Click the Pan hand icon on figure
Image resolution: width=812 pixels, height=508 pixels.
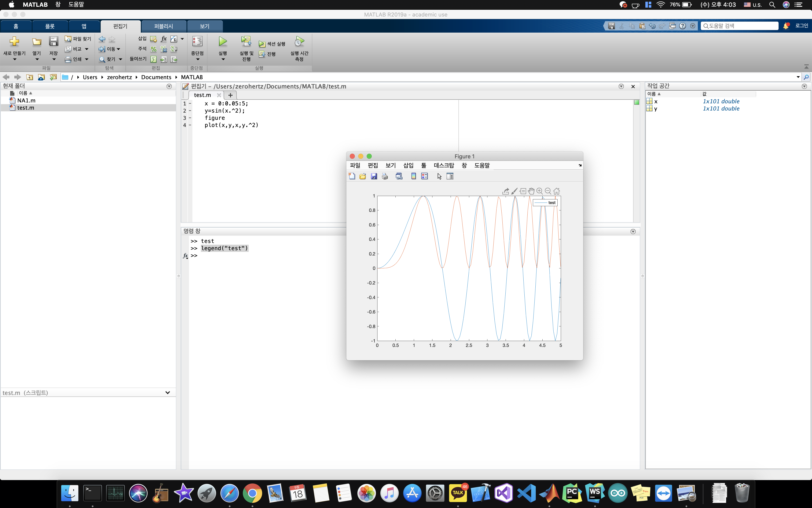531,191
